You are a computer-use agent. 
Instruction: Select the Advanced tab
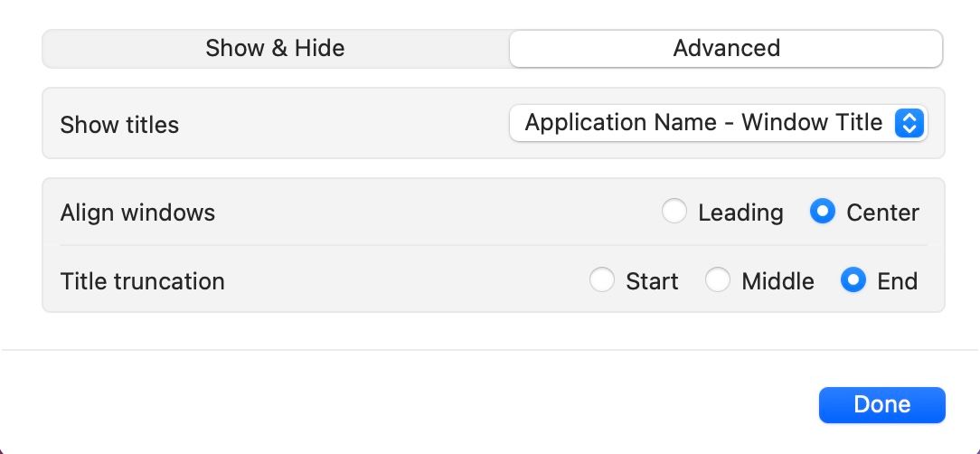click(x=726, y=48)
